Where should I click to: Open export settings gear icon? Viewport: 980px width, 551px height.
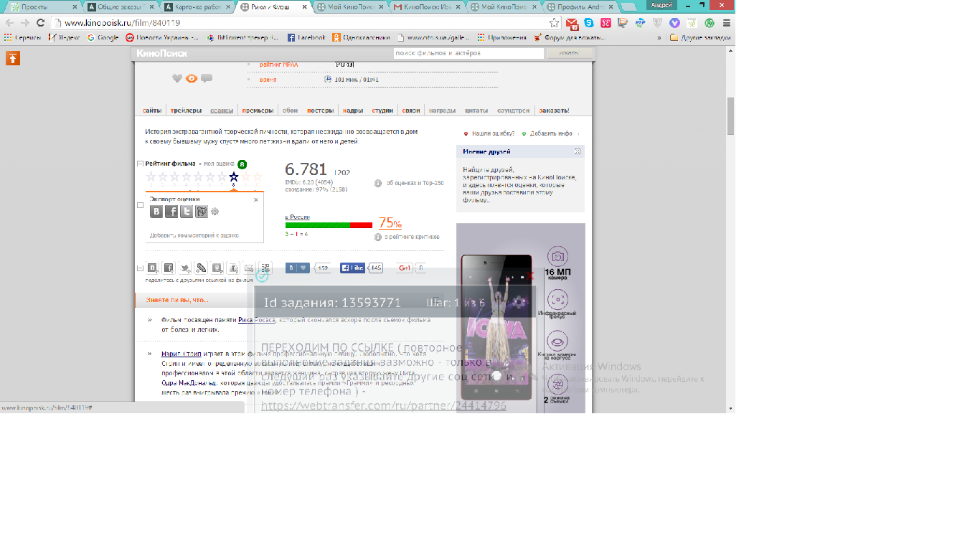tap(215, 212)
